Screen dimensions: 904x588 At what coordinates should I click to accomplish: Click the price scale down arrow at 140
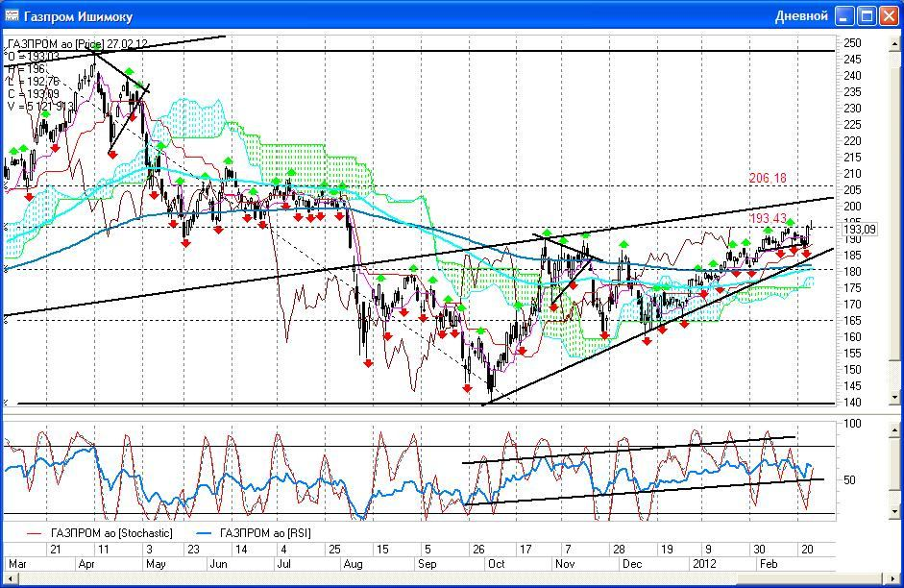click(x=894, y=397)
